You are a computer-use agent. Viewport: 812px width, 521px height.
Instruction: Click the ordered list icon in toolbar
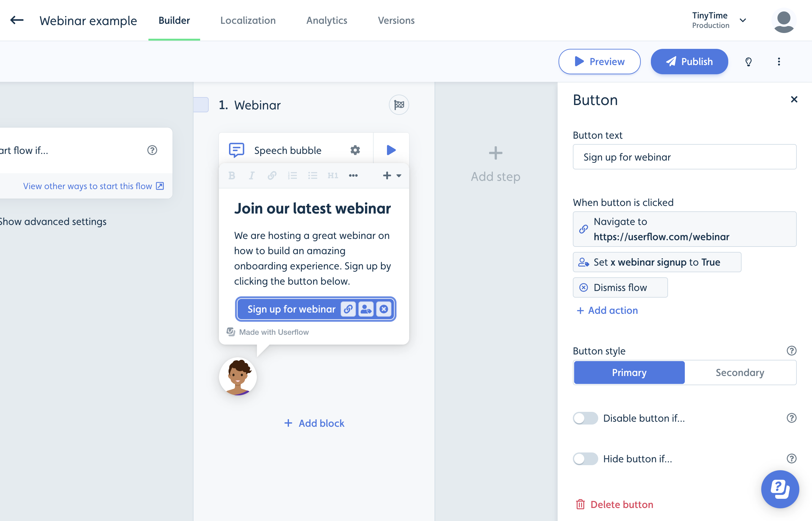pos(292,176)
